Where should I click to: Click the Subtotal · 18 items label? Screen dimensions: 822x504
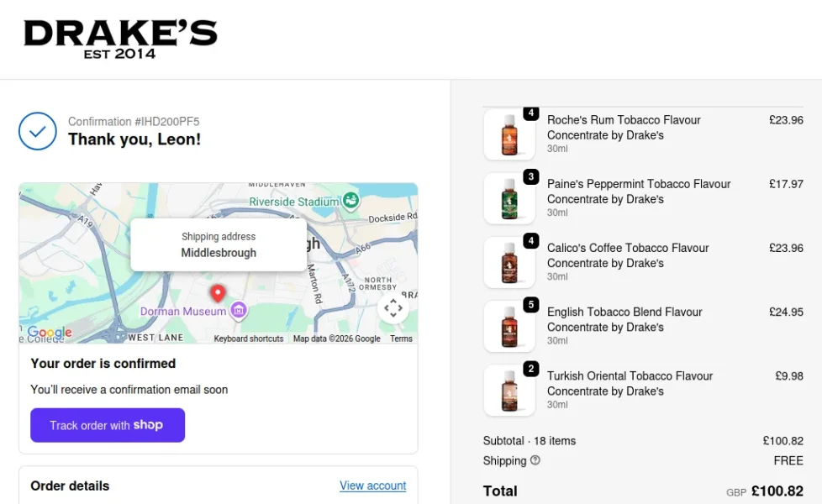pos(530,441)
